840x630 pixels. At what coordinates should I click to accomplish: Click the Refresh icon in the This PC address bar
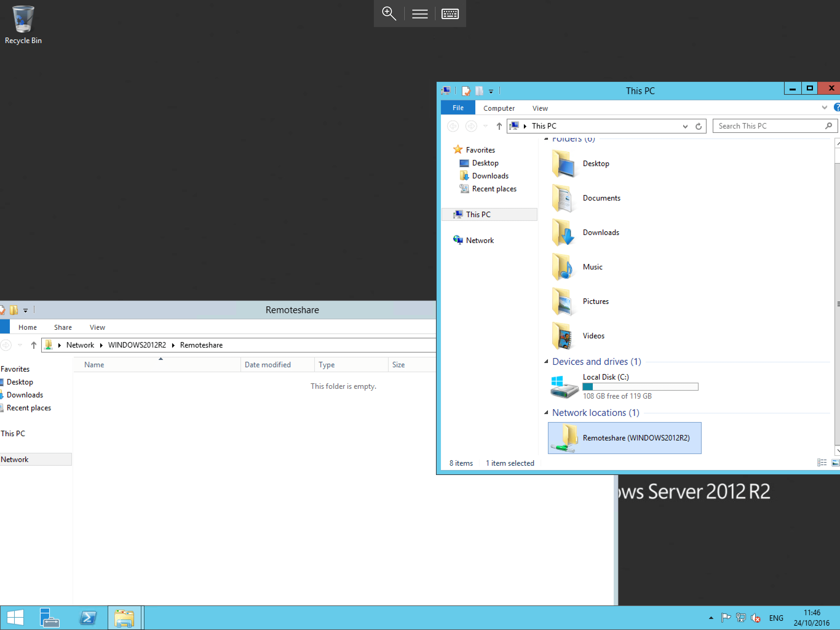(698, 126)
